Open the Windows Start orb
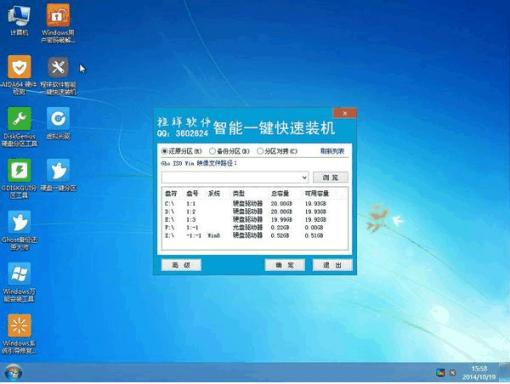Viewport: 510px width, 384px height. pos(13,372)
